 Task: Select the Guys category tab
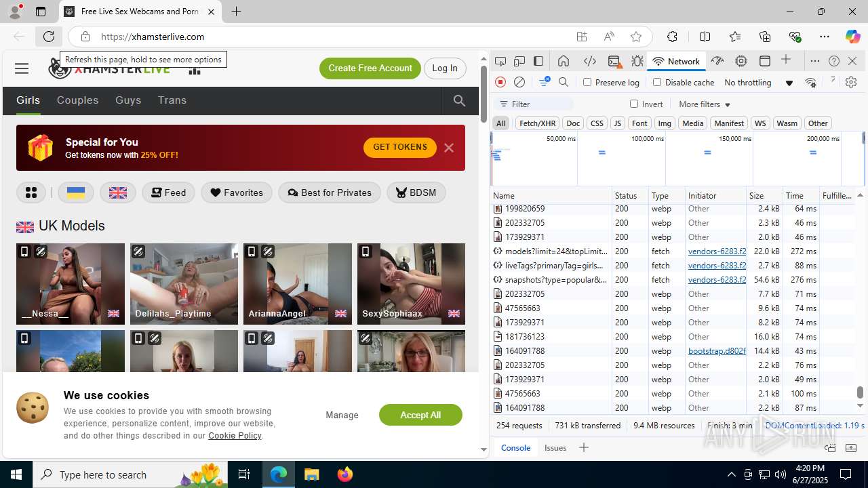coord(128,100)
